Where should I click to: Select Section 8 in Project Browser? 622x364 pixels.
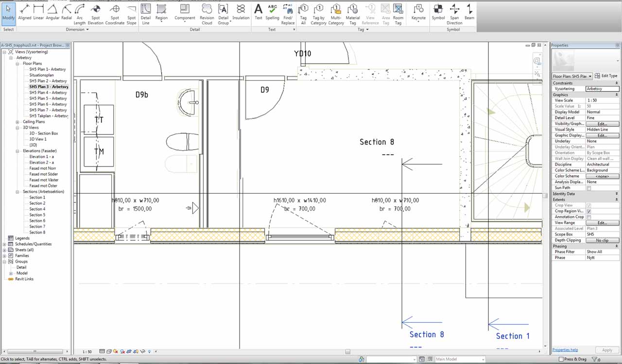37,232
